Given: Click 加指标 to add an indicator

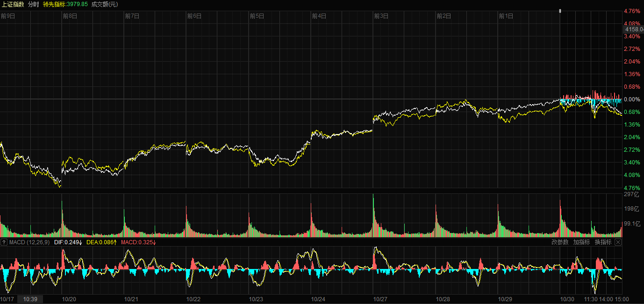Looking at the screenshot, I should click(x=581, y=242).
